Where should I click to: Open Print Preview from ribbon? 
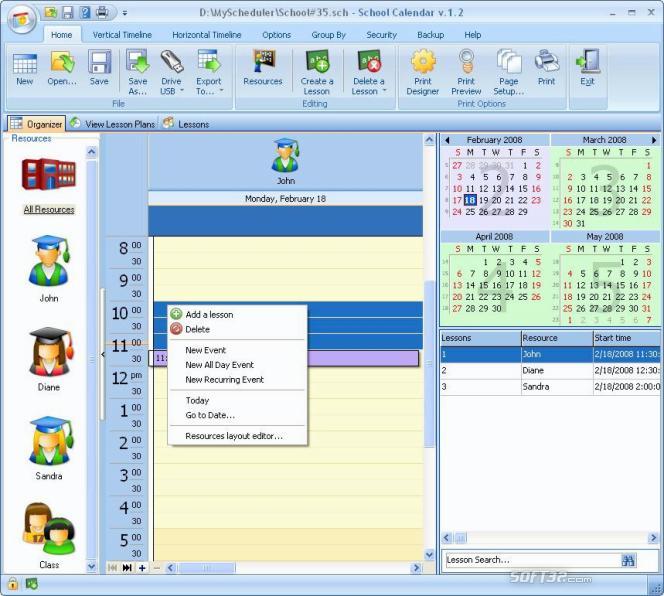point(466,62)
